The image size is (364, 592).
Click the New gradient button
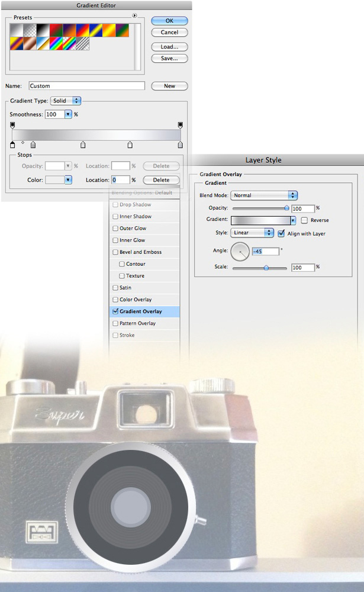point(169,86)
